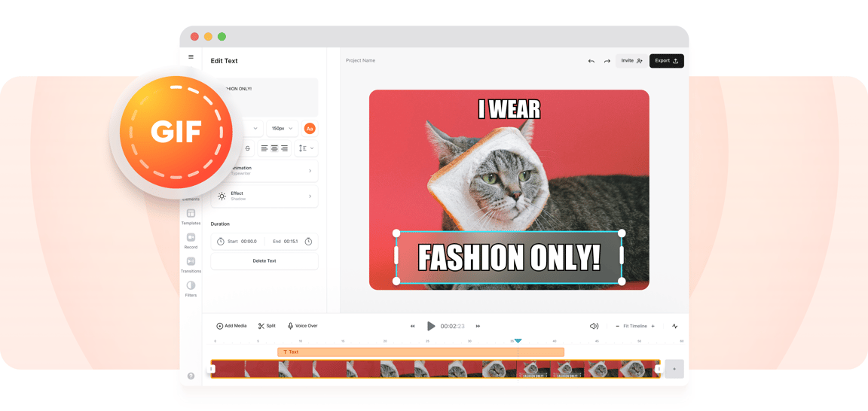Click the right trim handle of video clip
This screenshot has height=411, width=868.
[x=659, y=369]
